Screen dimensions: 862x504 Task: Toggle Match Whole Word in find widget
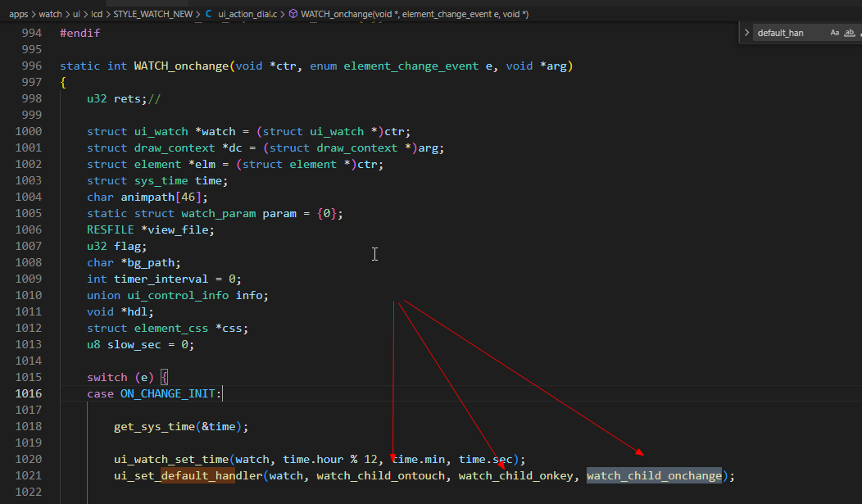[850, 33]
